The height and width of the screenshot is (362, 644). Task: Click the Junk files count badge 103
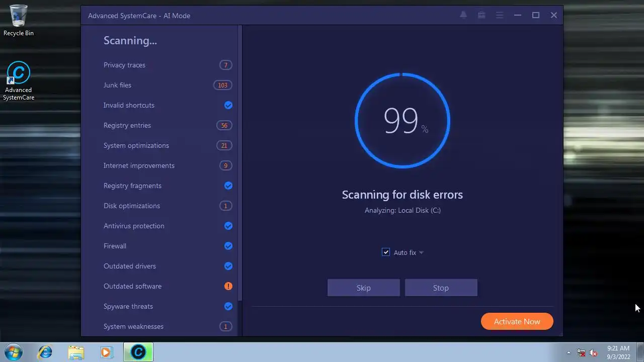[222, 85]
